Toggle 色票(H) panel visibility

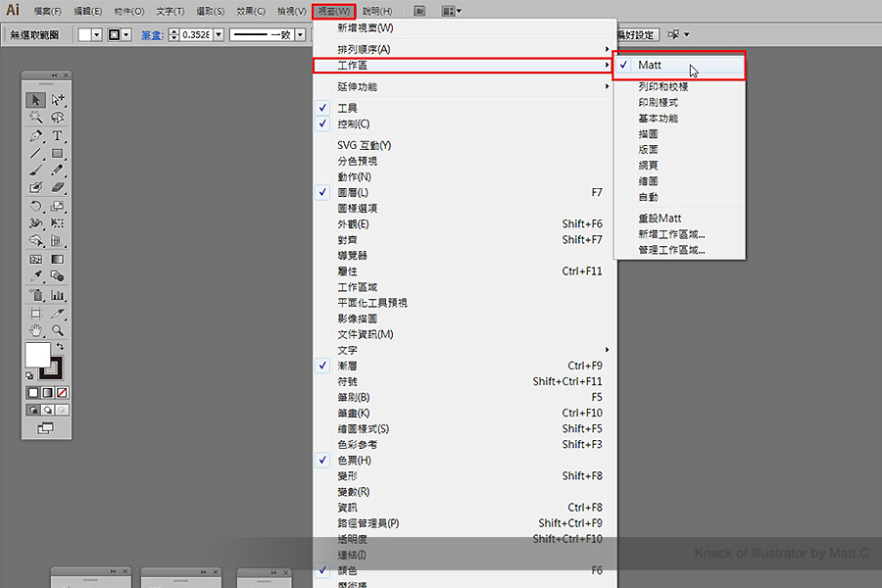coord(354,461)
